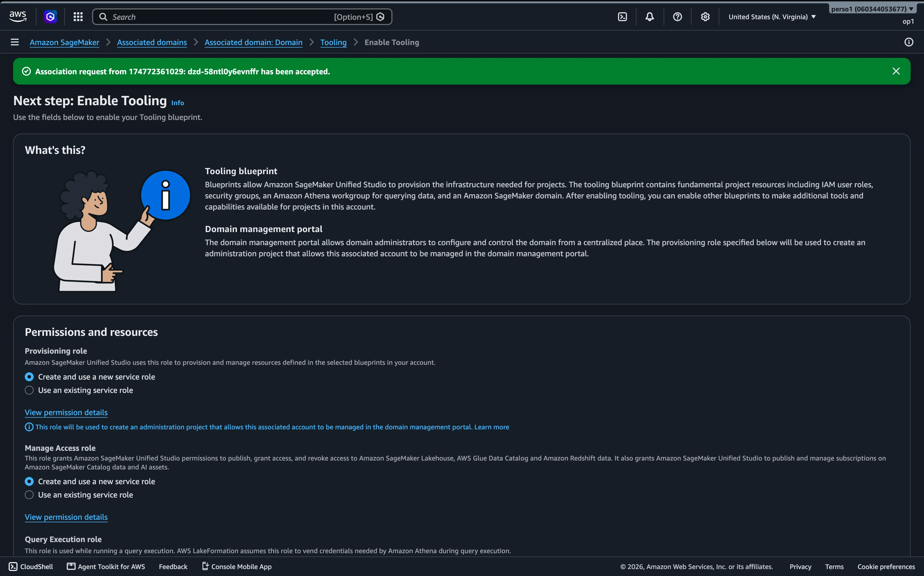
Task: Click the Tooling blueprint heading
Action: click(241, 171)
